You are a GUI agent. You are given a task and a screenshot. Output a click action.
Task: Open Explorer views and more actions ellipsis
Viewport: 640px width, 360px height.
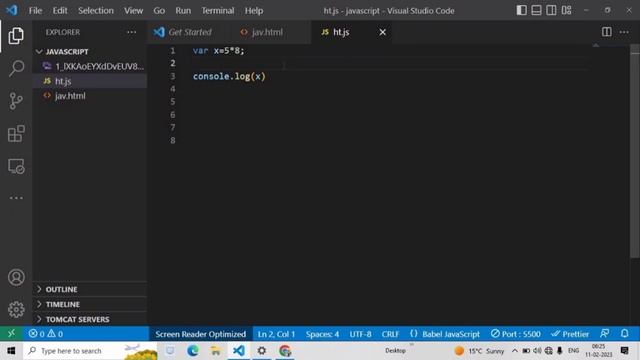[x=131, y=32]
